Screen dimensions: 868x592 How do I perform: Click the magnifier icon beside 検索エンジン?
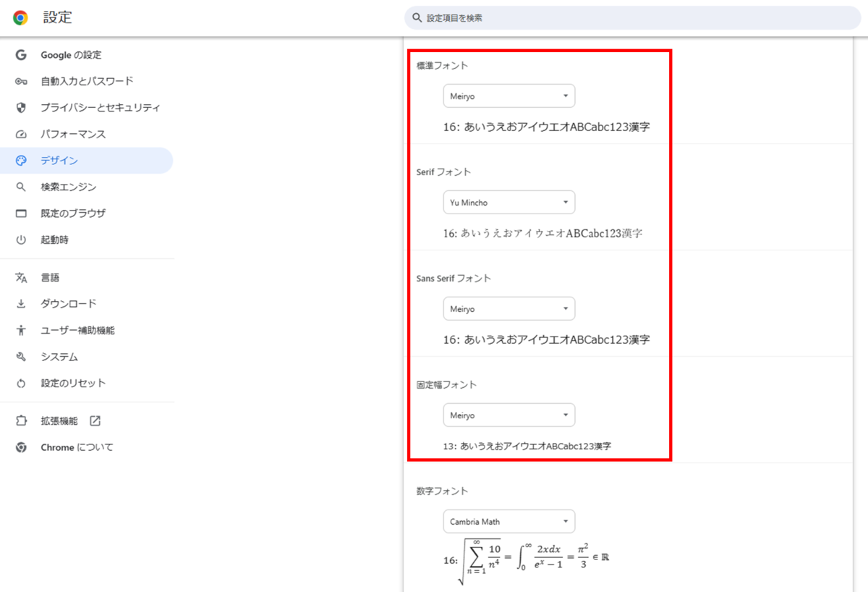click(x=21, y=187)
